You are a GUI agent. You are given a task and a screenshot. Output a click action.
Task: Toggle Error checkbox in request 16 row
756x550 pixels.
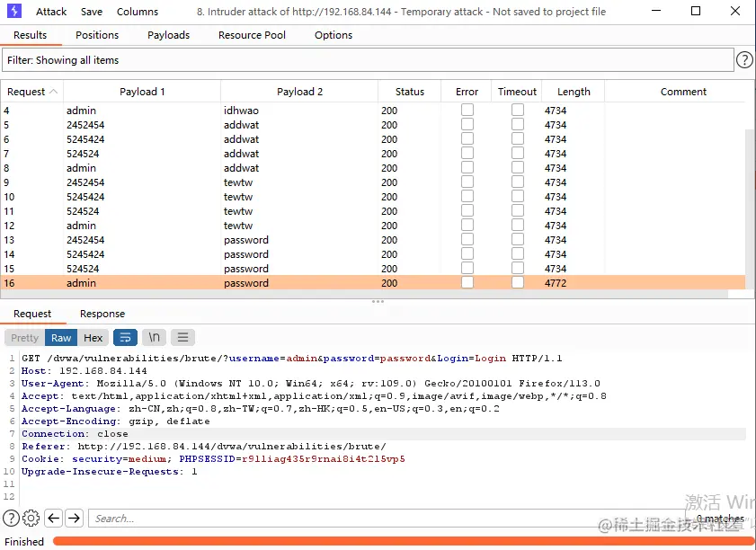(467, 282)
